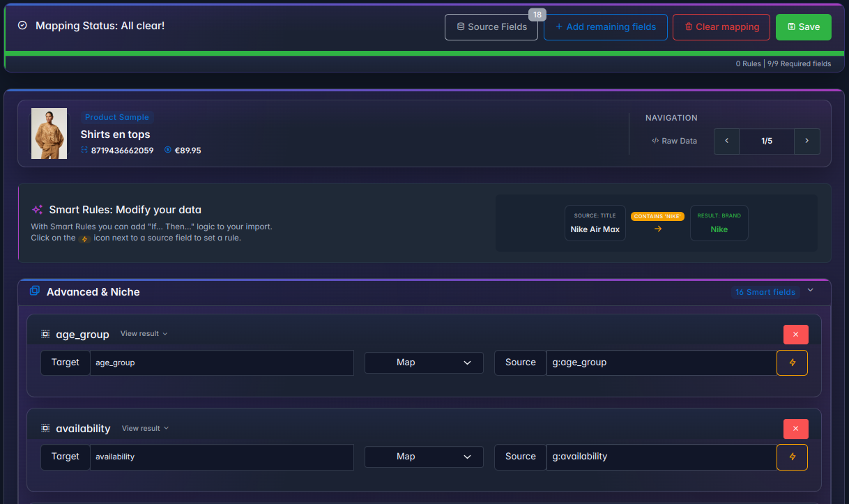
Task: Go to the previous product sample
Action: pyautogui.click(x=727, y=141)
